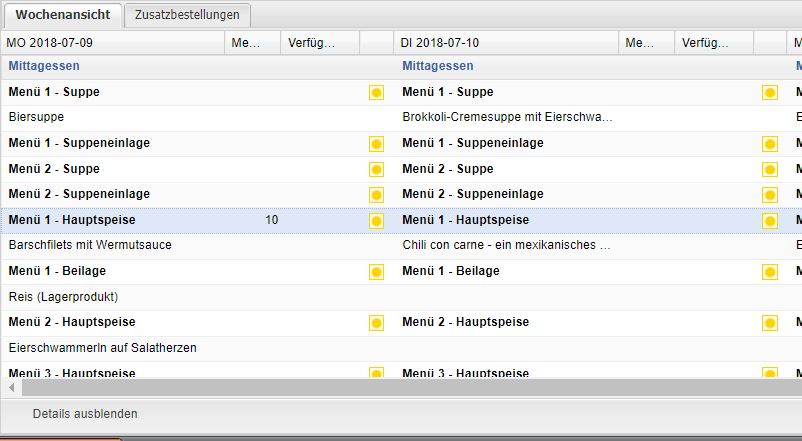This screenshot has height=441, width=802.
Task: Click yellow icon for Monday Menü 1 - Beilage
Action: coord(376,271)
